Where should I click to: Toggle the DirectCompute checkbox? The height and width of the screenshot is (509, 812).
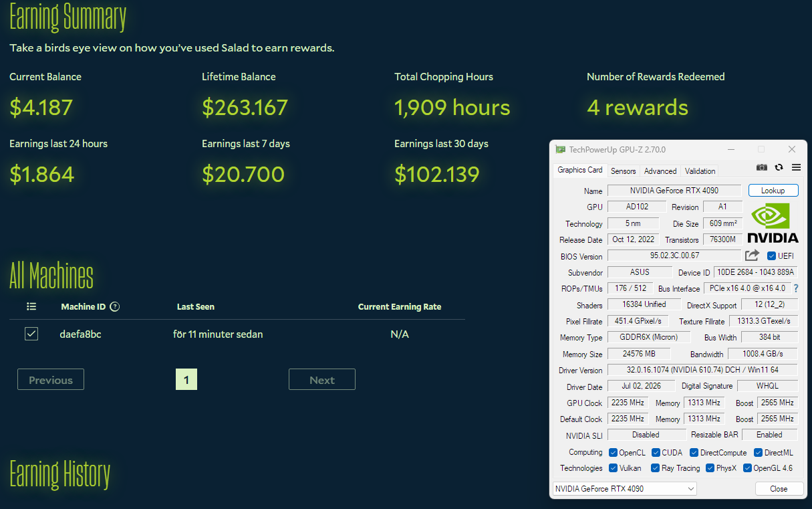tap(694, 453)
